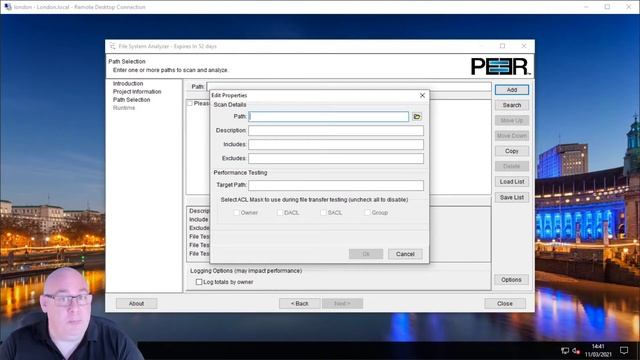Select Path Selection in left navigation

pyautogui.click(x=131, y=100)
